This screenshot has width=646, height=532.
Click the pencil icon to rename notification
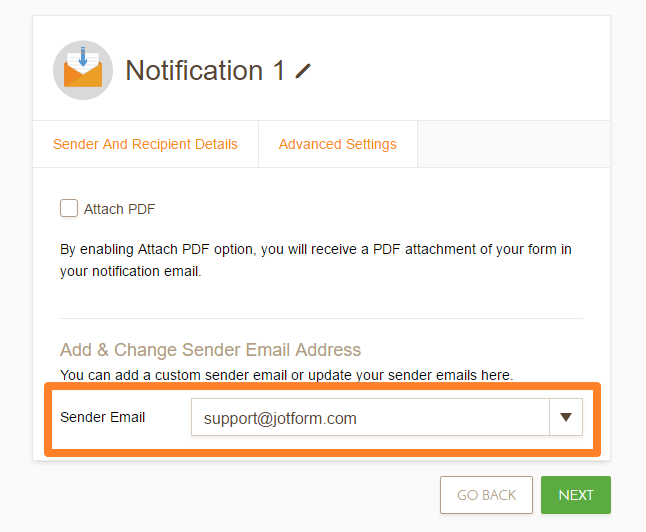click(304, 71)
